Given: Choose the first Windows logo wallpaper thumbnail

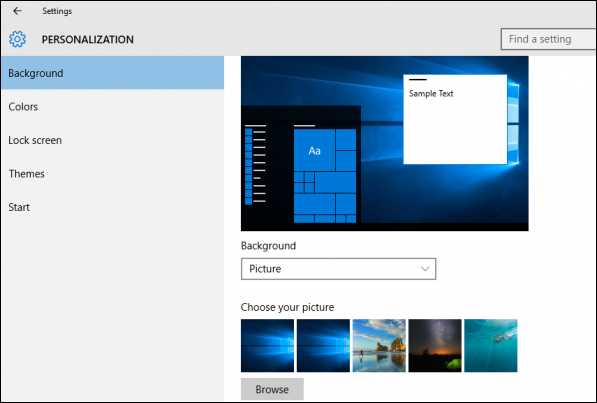Looking at the screenshot, I should [x=267, y=345].
